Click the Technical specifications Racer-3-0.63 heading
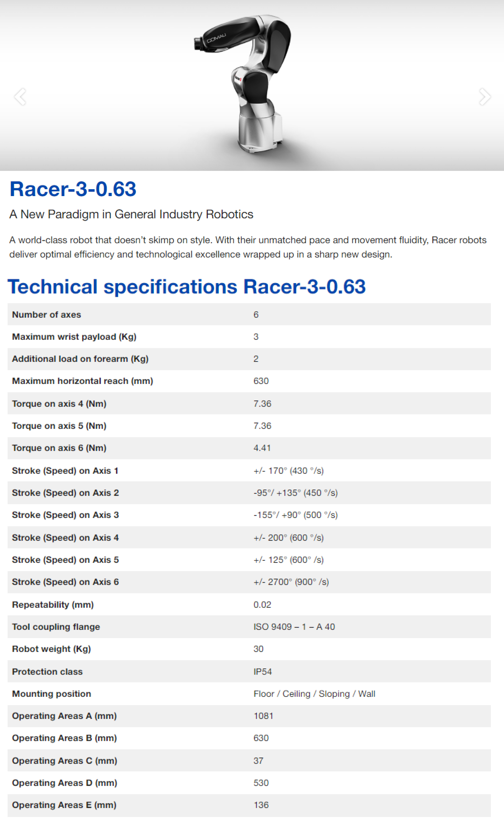 186,286
